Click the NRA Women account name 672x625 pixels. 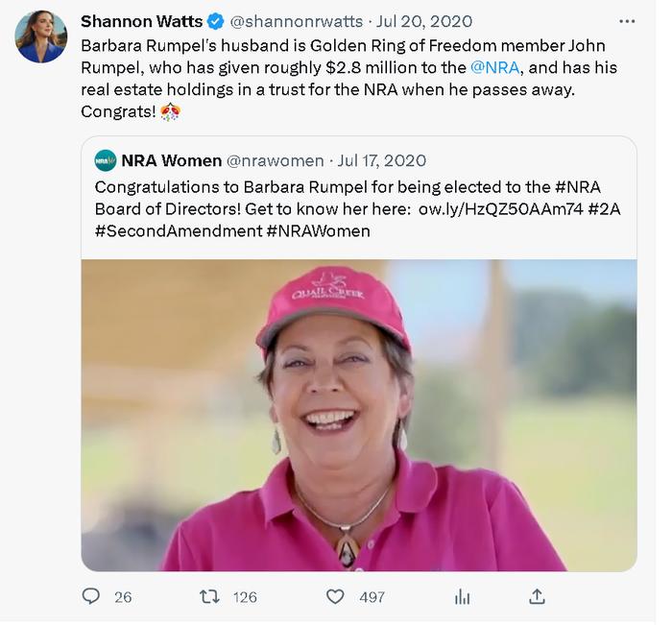click(172, 160)
